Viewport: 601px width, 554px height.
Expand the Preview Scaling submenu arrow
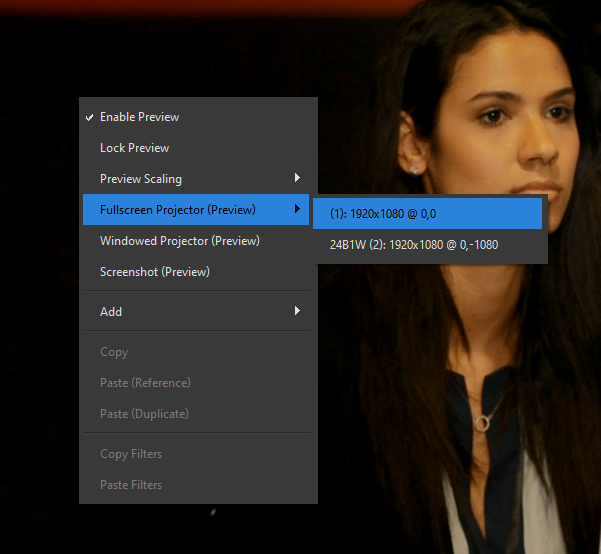click(x=297, y=178)
